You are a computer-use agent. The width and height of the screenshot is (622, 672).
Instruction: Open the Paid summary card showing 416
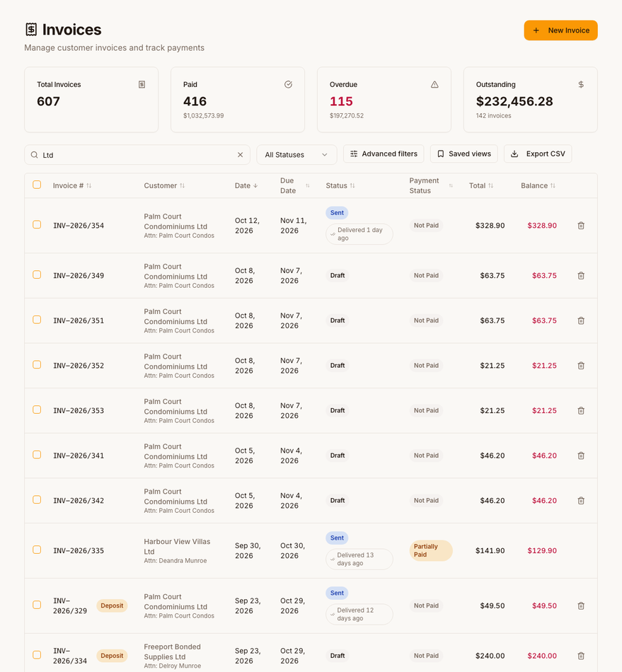pyautogui.click(x=238, y=100)
